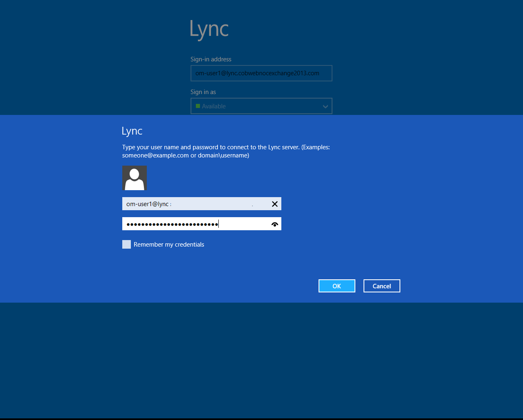Click the user avatar picture
This screenshot has height=420, width=523.
135,178
